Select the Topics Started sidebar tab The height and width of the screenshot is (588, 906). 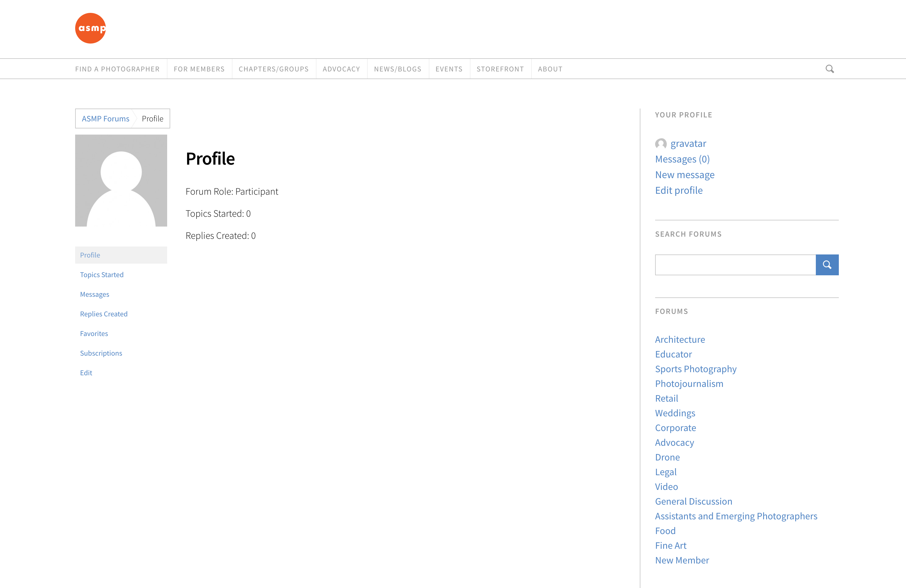102,274
